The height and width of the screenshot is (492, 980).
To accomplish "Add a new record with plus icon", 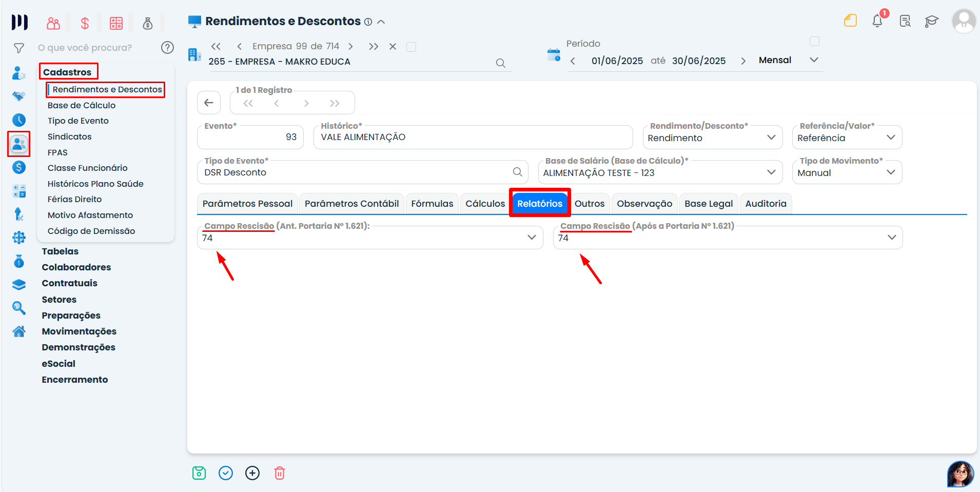I will coord(252,473).
